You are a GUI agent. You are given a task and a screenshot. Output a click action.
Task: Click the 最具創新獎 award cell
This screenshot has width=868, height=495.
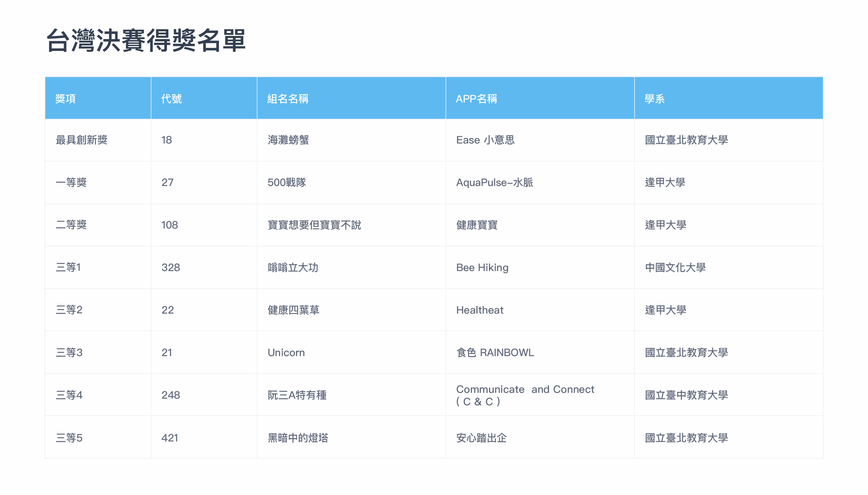pos(82,140)
